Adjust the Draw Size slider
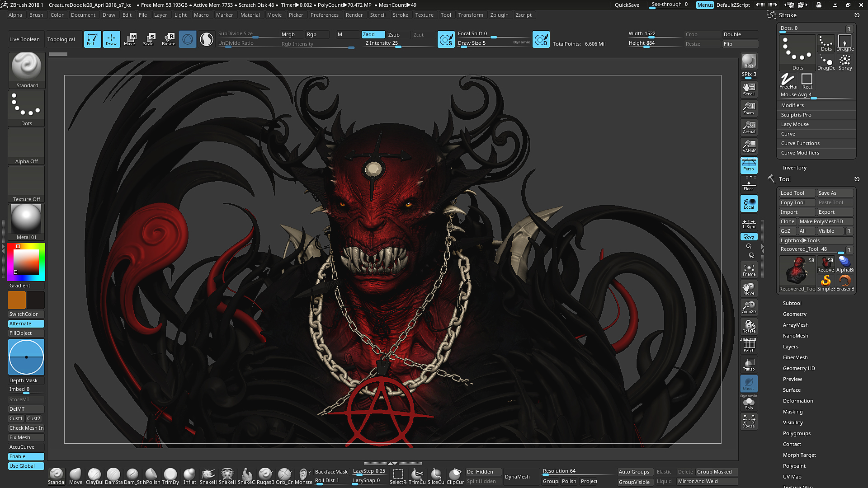Screen dimensions: 868x488 [x=493, y=43]
